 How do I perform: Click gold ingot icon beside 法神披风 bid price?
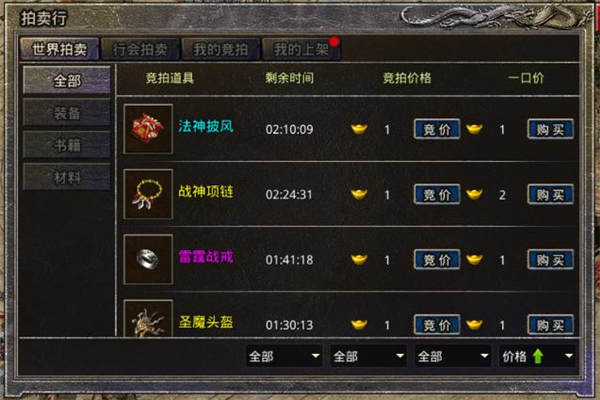[x=359, y=129]
